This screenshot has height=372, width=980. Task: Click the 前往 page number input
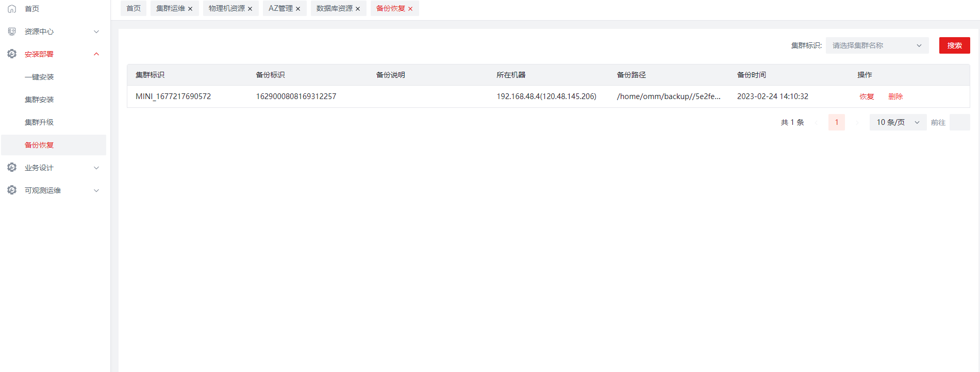click(959, 122)
